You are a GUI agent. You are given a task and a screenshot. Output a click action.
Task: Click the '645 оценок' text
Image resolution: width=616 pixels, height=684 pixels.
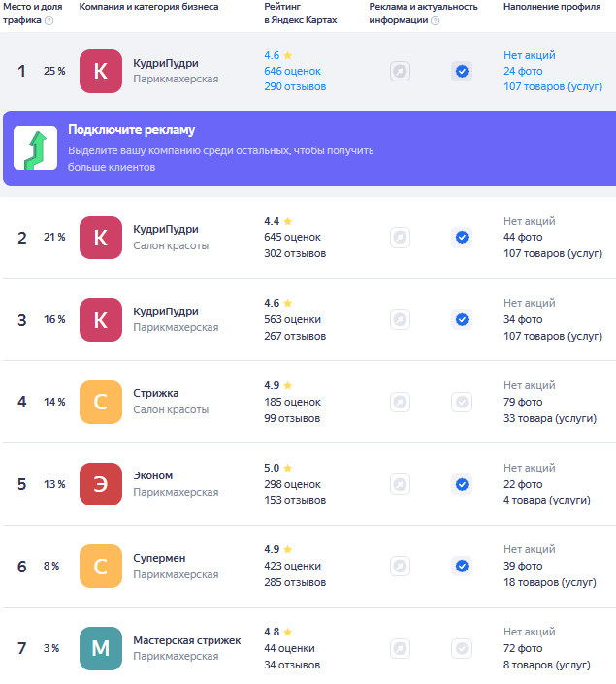(292, 238)
